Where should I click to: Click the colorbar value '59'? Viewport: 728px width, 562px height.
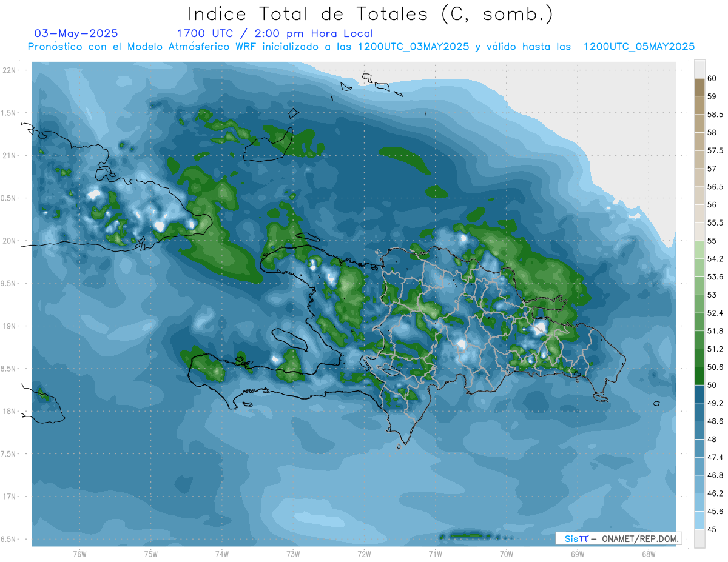click(712, 96)
